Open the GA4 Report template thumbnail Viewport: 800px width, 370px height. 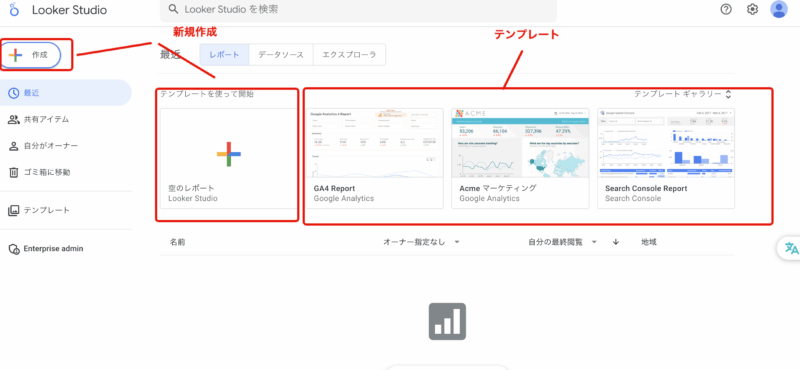point(374,143)
